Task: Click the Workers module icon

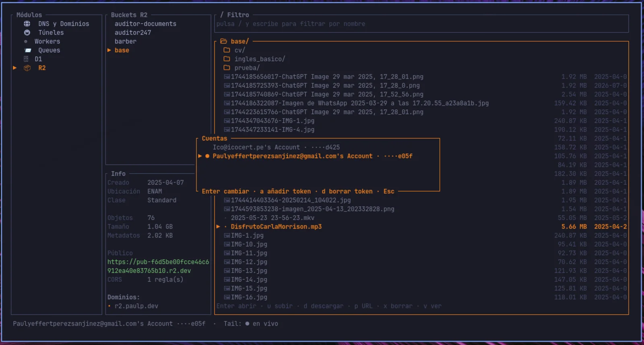Action: [x=26, y=41]
